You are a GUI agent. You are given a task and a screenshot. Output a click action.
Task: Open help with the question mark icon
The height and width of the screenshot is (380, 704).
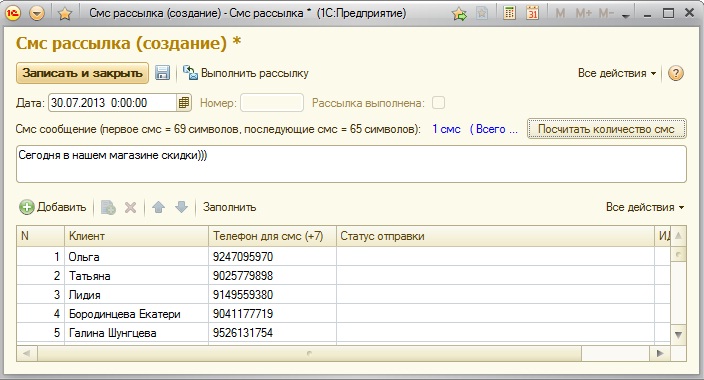(675, 73)
